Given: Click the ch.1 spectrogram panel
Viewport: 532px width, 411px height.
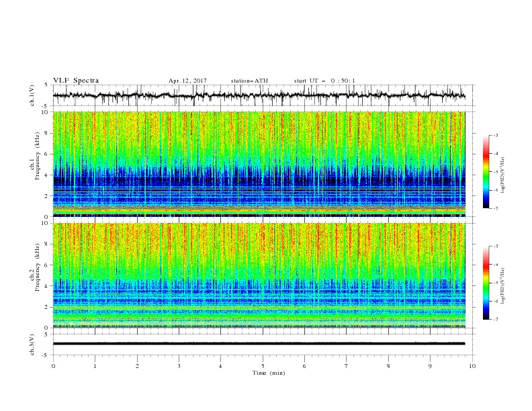Looking at the screenshot, I should tap(259, 164).
